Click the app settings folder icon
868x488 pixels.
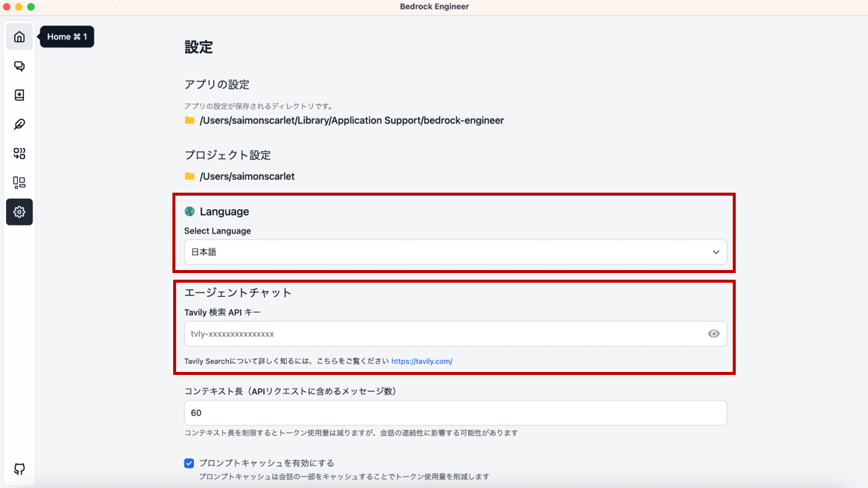tap(190, 121)
